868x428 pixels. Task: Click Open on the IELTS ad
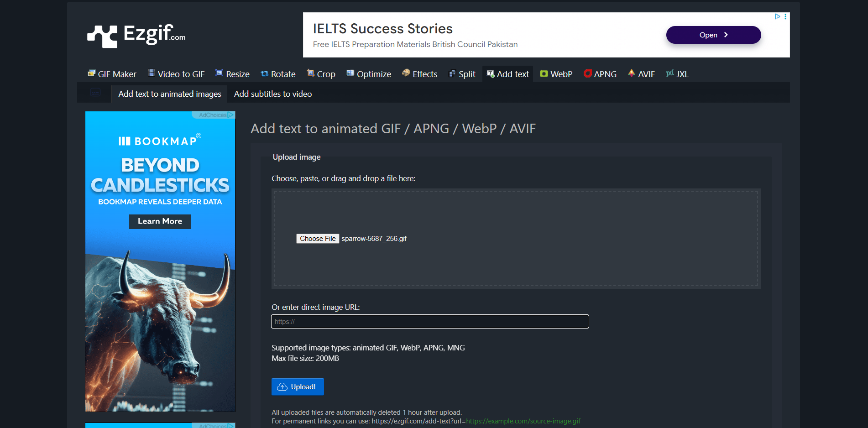(x=713, y=35)
